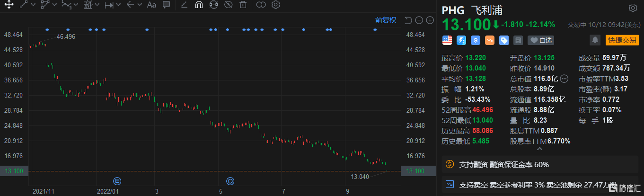Viewport: 644px width, 196px height.
Task: Select the eraser tool
Action: tap(184, 5)
